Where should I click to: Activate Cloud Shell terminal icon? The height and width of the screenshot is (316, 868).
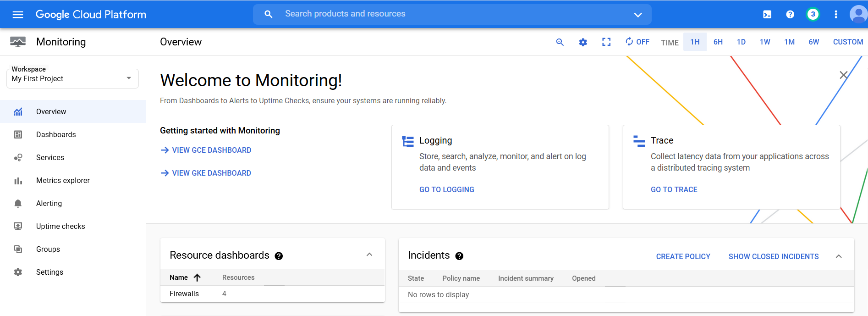tap(767, 15)
